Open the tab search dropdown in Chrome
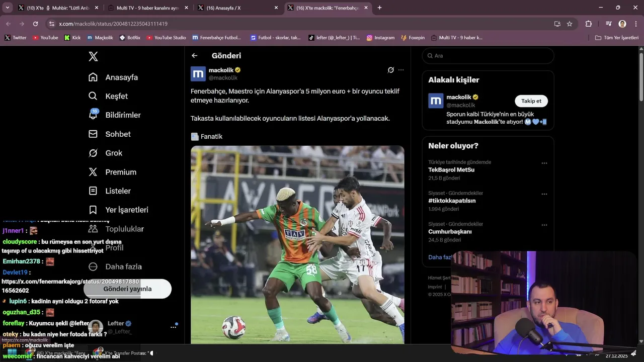The image size is (644, 362). click(7, 8)
